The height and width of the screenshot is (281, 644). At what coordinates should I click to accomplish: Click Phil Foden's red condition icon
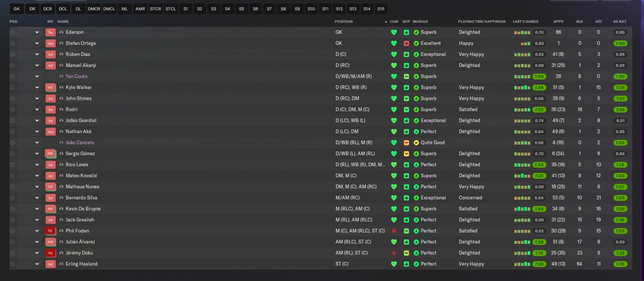[394, 231]
